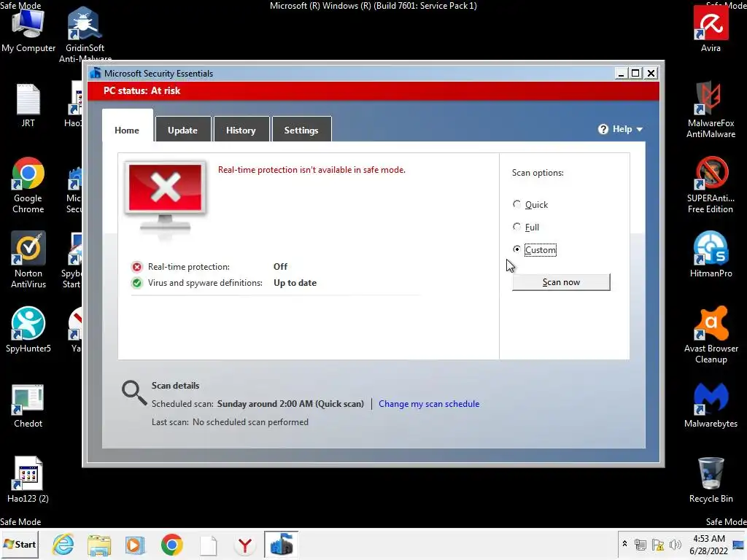Click Change my scan schedule link
The width and height of the screenshot is (747, 560).
pyautogui.click(x=429, y=404)
